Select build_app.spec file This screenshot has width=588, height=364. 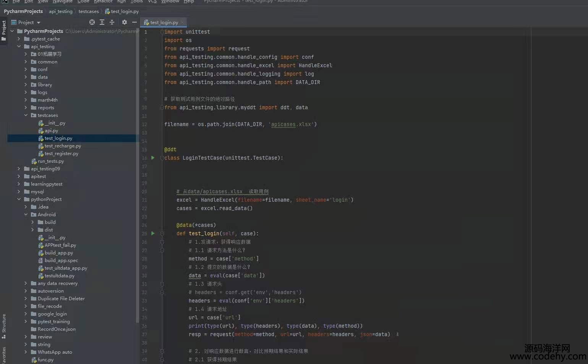point(61,260)
